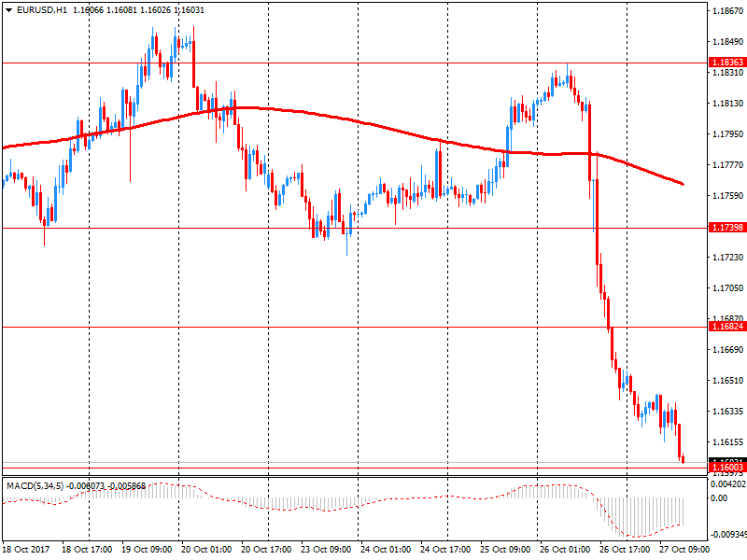Click the 1.17050 price scale value
Viewport: 747px width, 560px height.
click(727, 288)
